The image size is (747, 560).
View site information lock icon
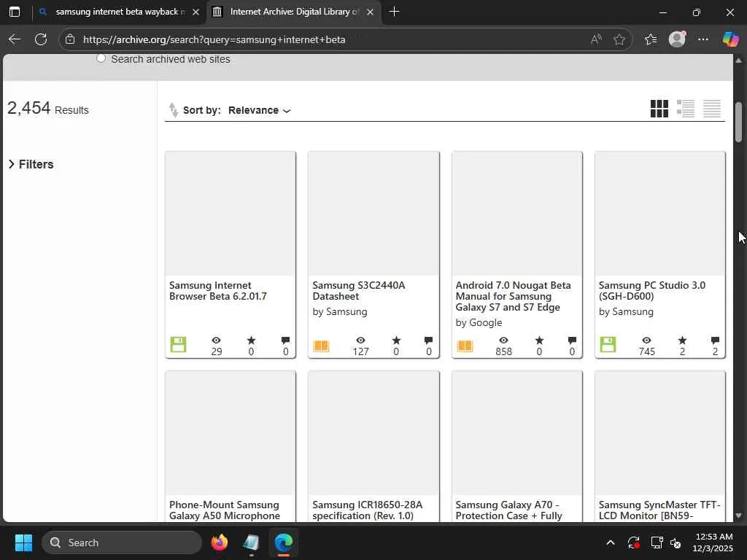[70, 39]
